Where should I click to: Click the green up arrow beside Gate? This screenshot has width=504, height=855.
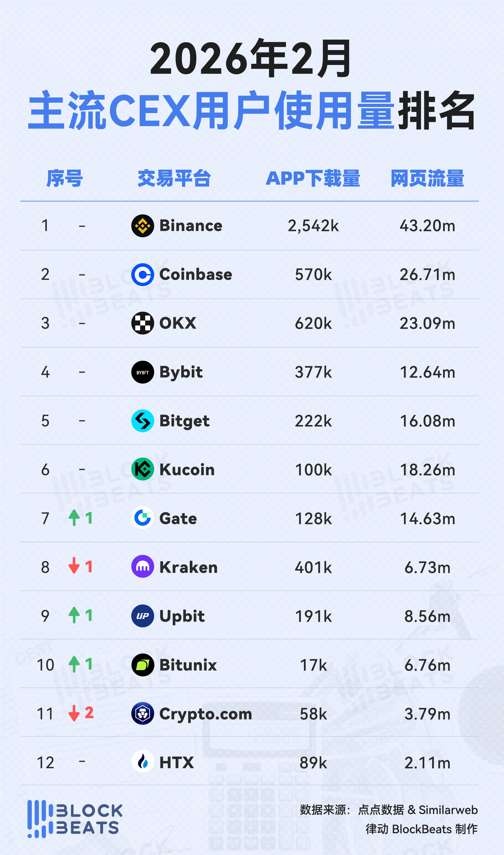pyautogui.click(x=74, y=518)
